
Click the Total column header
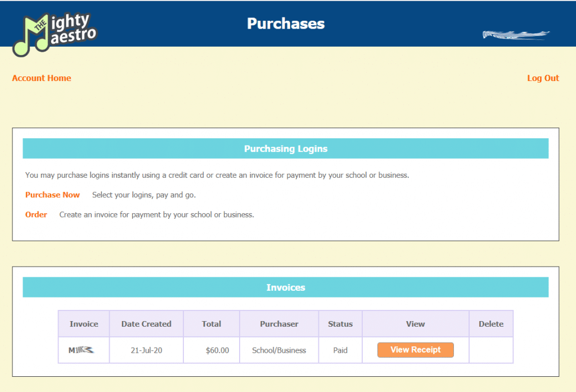[x=211, y=324]
